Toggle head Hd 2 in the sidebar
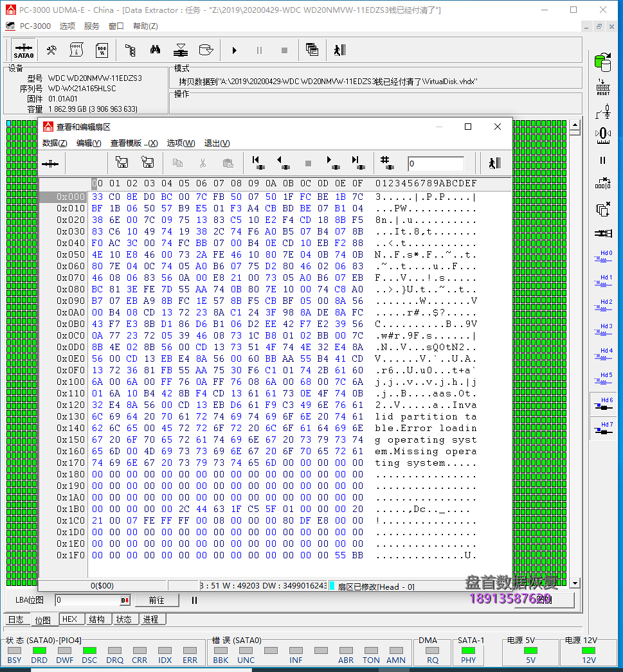The height and width of the screenshot is (672, 623). tap(603, 305)
